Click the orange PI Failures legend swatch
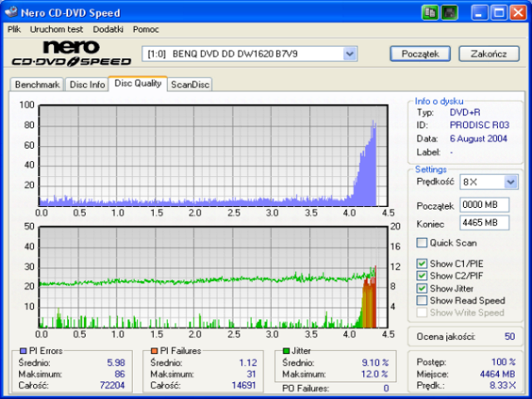This screenshot has width=532, height=399. (155, 351)
